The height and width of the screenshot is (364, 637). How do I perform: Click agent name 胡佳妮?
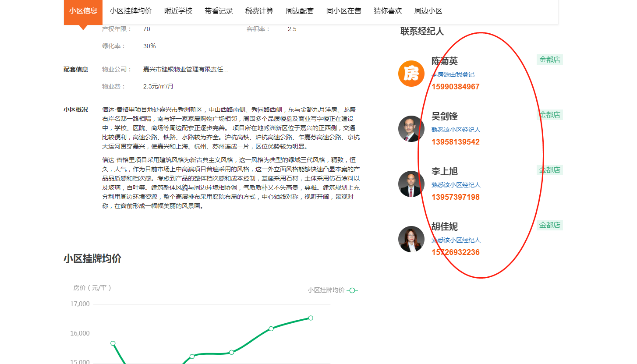click(x=444, y=227)
